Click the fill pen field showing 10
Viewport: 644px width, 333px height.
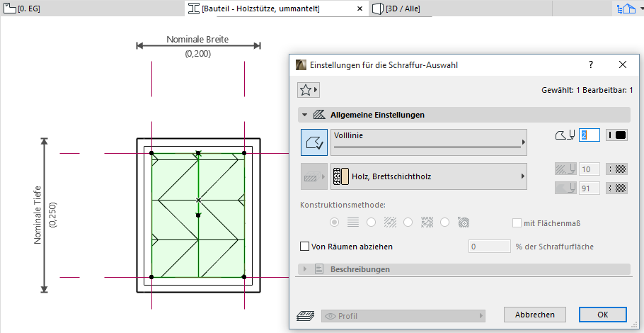pyautogui.click(x=590, y=169)
